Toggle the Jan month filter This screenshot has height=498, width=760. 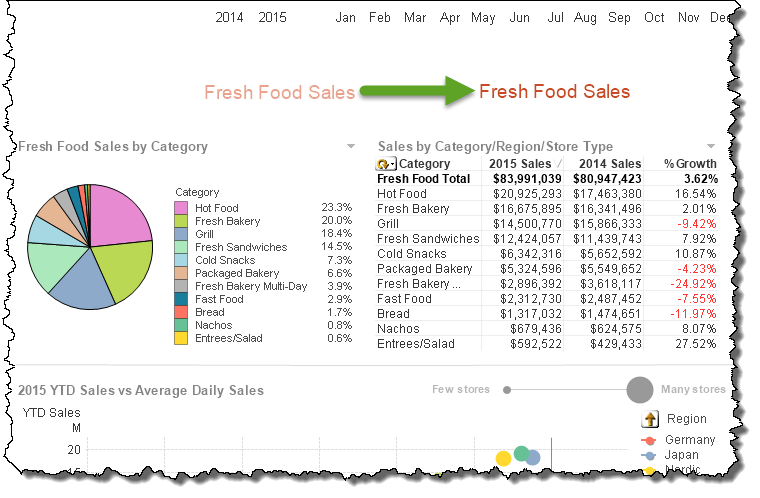click(346, 17)
